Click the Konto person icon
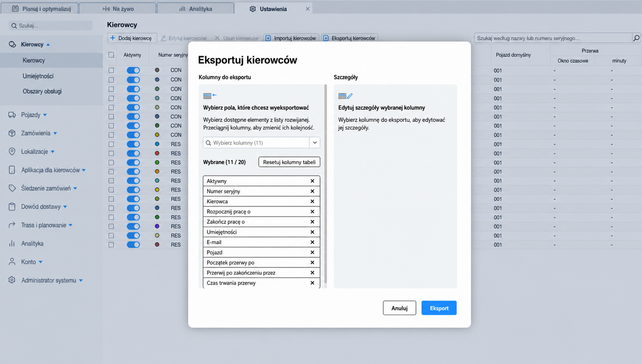 click(12, 262)
